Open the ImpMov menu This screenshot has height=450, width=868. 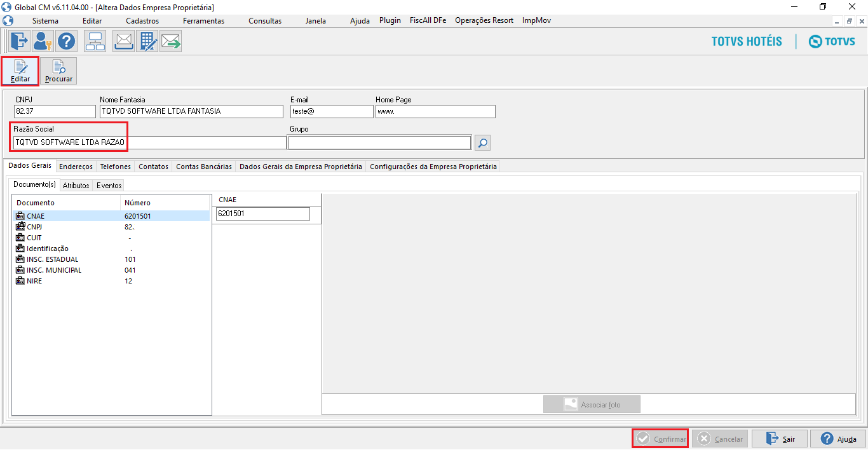point(536,20)
